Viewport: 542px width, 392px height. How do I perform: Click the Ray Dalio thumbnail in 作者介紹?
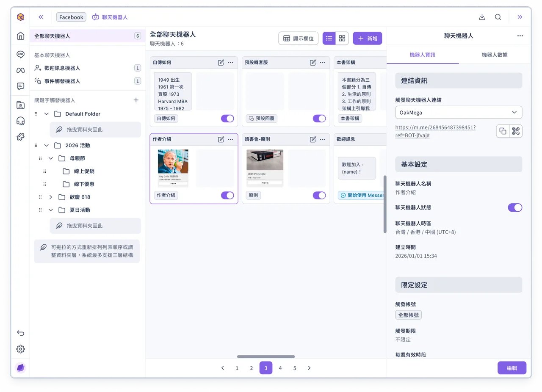click(173, 161)
